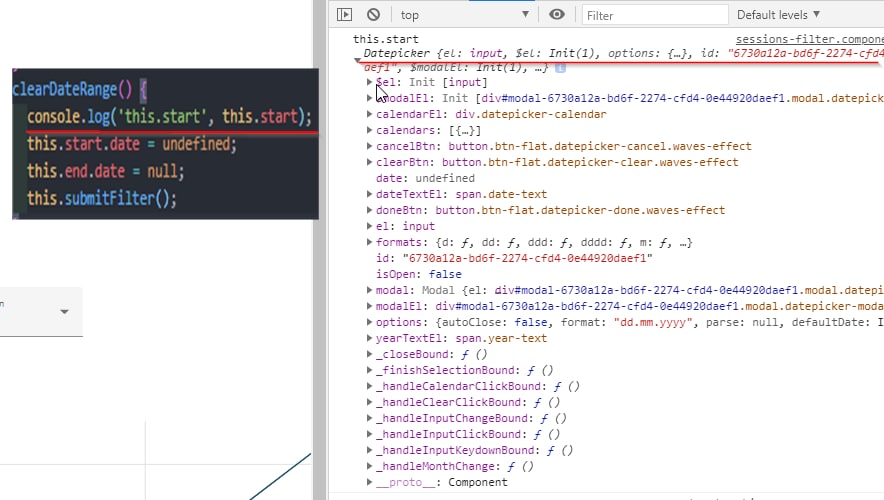Expand the __proto__: Component row
Image resolution: width=884 pixels, height=500 pixels.
[369, 483]
